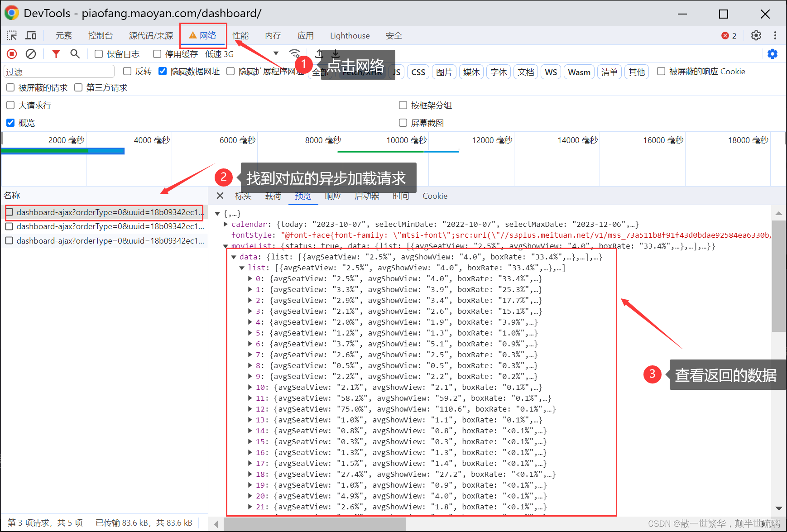Open network search with magnifier icon
The width and height of the screenshot is (787, 532).
75,54
